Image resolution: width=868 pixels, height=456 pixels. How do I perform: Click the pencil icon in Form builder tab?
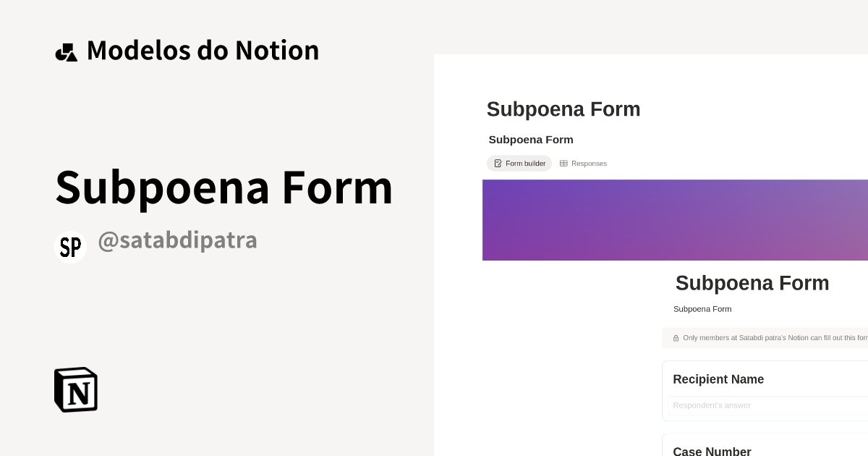click(x=498, y=164)
